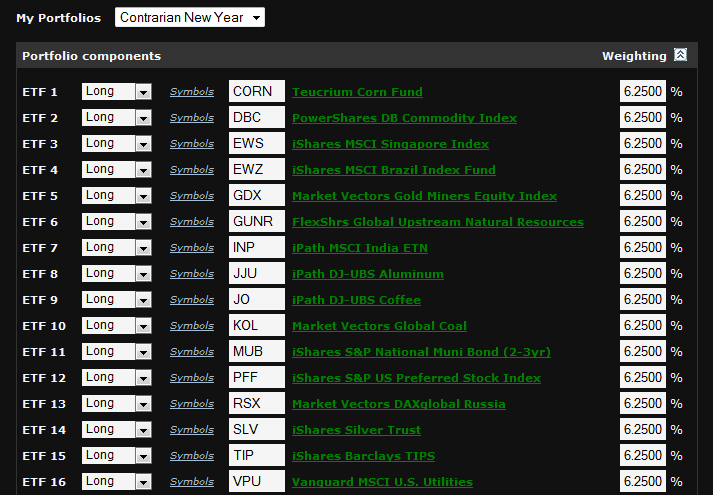This screenshot has width=713, height=495.
Task: Edit the weighting value for ETF 12
Action: (x=642, y=377)
